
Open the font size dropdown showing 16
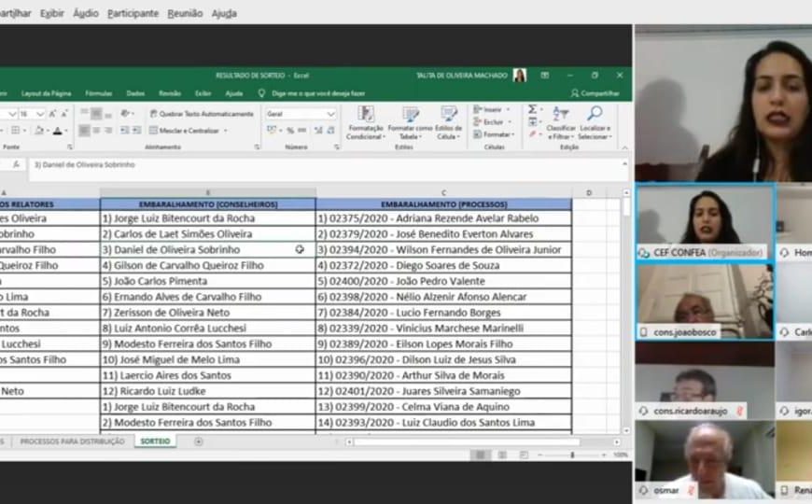(40, 114)
